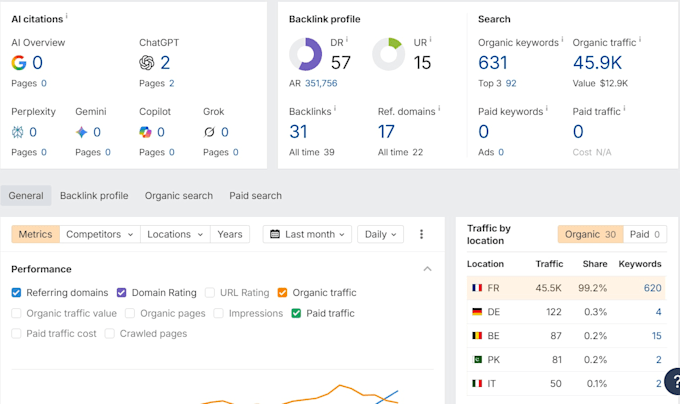Enable the Organic traffic value checkbox

point(16,313)
